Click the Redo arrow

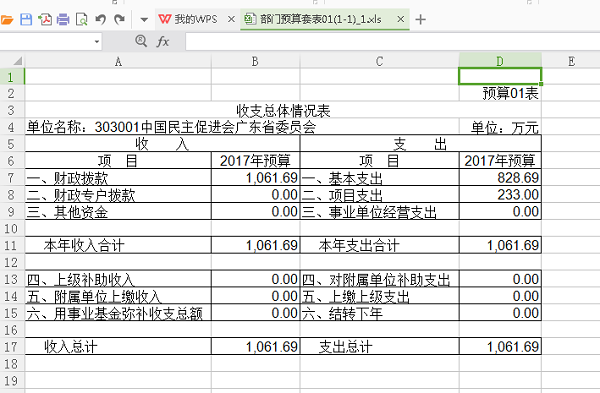point(120,19)
